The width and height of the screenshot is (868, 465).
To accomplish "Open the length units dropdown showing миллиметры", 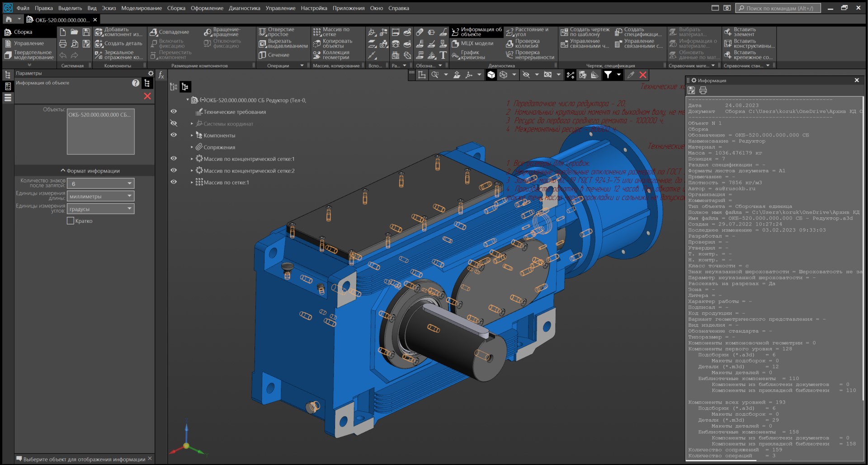I will coord(129,196).
